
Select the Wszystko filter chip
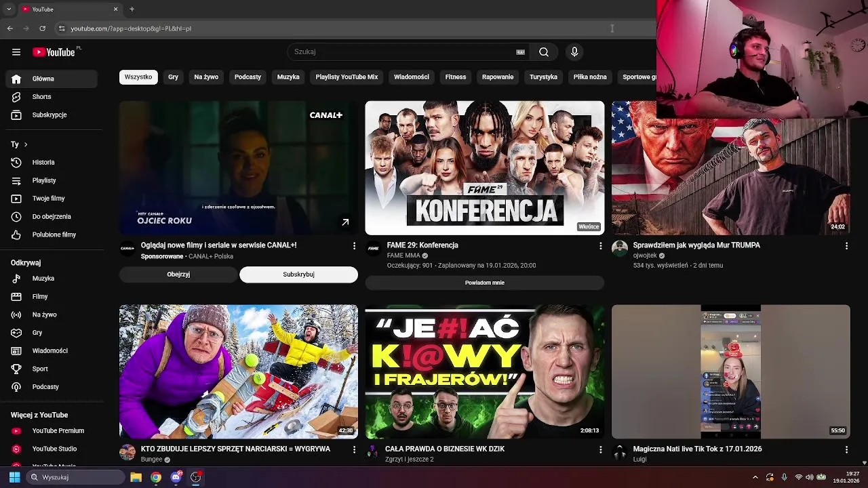click(138, 77)
